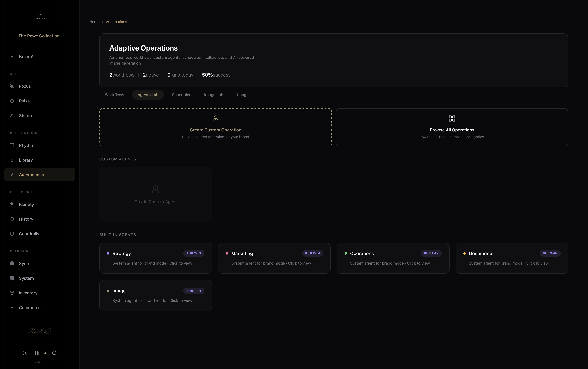This screenshot has width=588, height=369.
Task: Click the Create Custom Agent placeholder
Action: coord(155,194)
